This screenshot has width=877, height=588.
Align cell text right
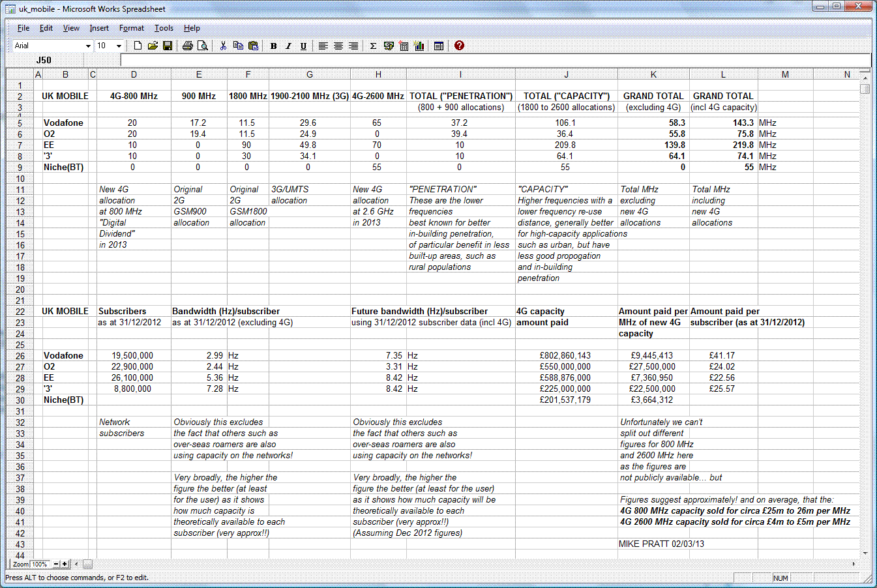pyautogui.click(x=353, y=46)
